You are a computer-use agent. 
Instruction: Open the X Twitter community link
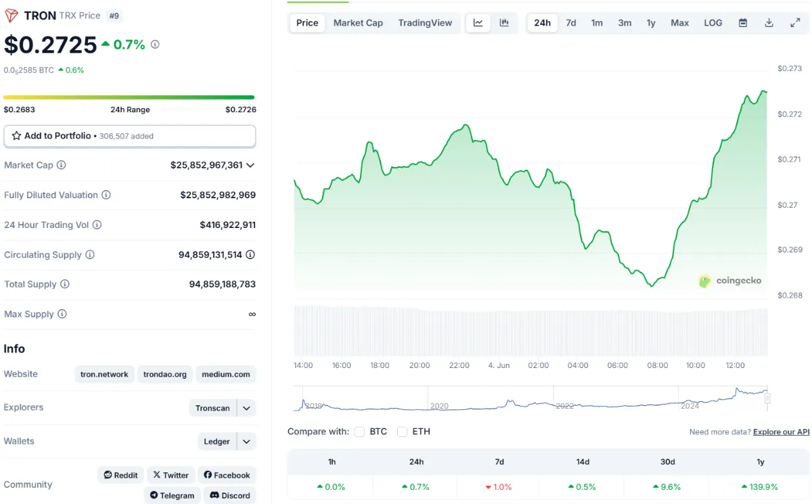(171, 475)
